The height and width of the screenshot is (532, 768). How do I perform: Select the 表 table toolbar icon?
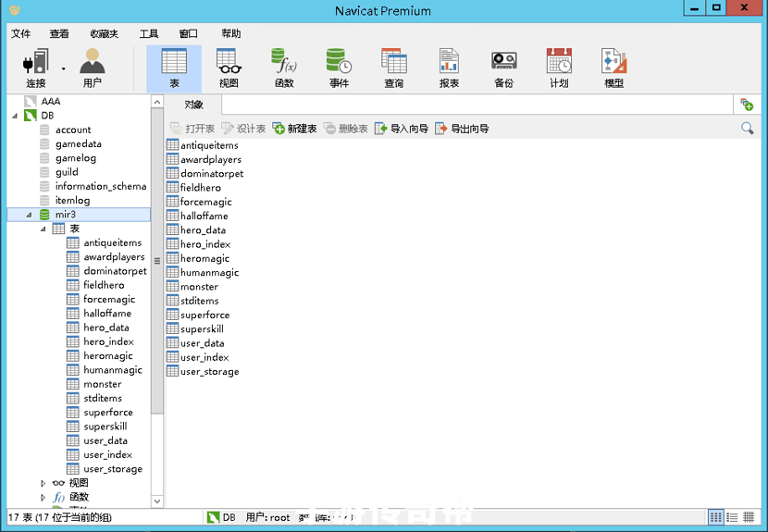(174, 68)
